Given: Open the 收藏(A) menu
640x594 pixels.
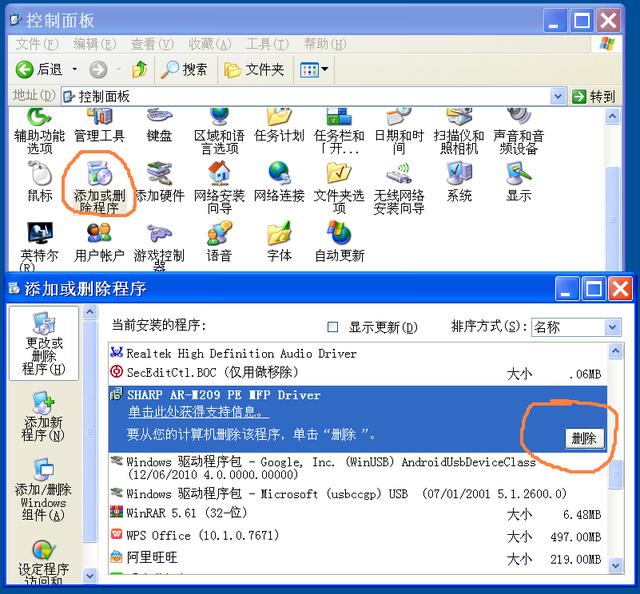Looking at the screenshot, I should click(x=210, y=44).
